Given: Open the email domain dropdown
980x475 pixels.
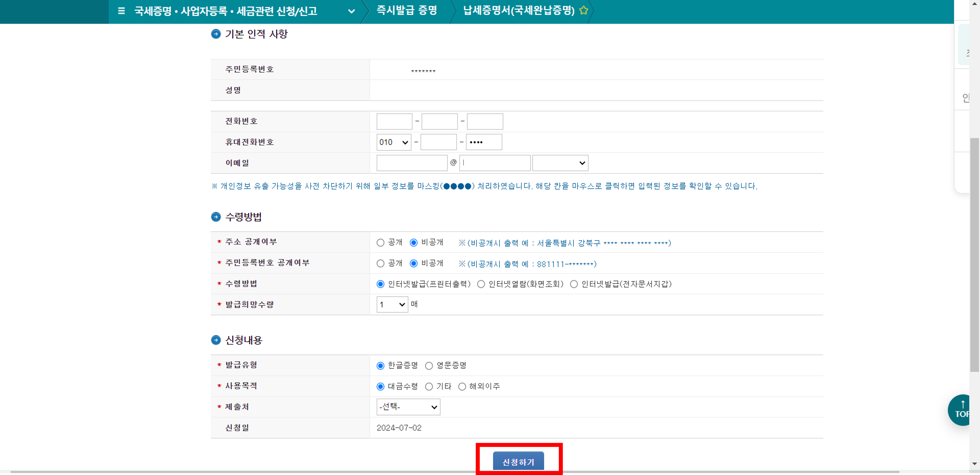Looking at the screenshot, I should (x=560, y=163).
